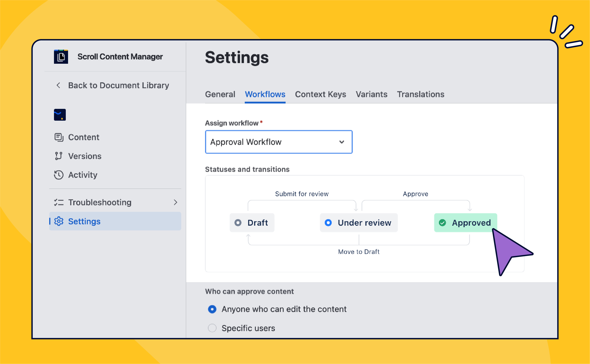Go to the Variants tab
This screenshot has width=590, height=364.
(x=371, y=94)
